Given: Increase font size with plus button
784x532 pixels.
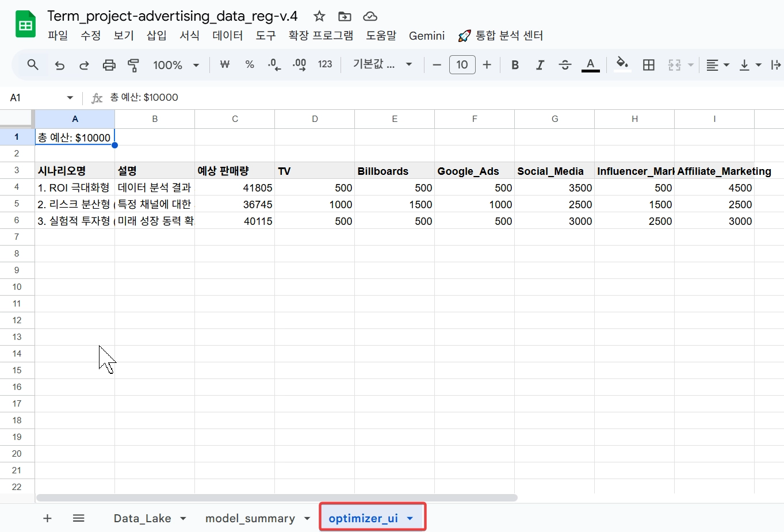Looking at the screenshot, I should point(487,65).
